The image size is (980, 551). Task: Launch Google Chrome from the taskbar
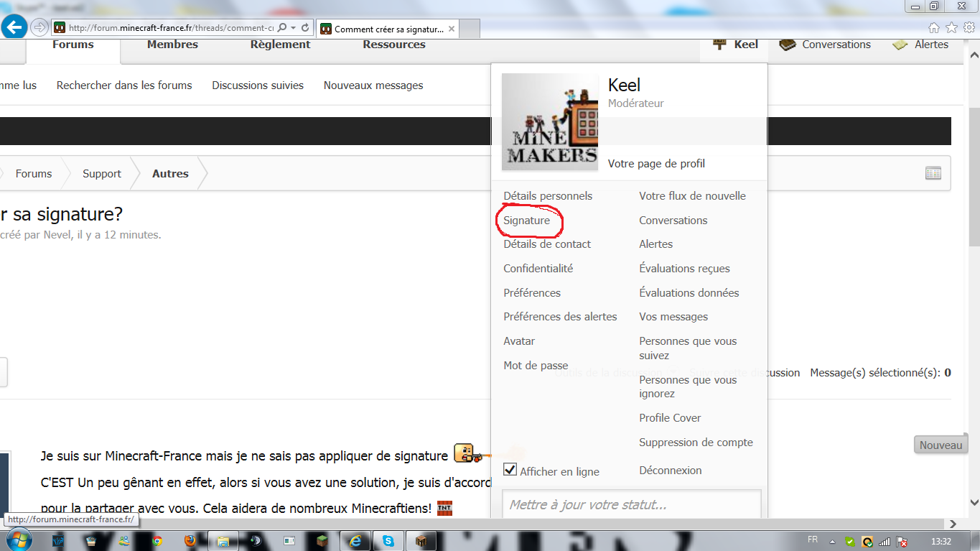pyautogui.click(x=157, y=541)
